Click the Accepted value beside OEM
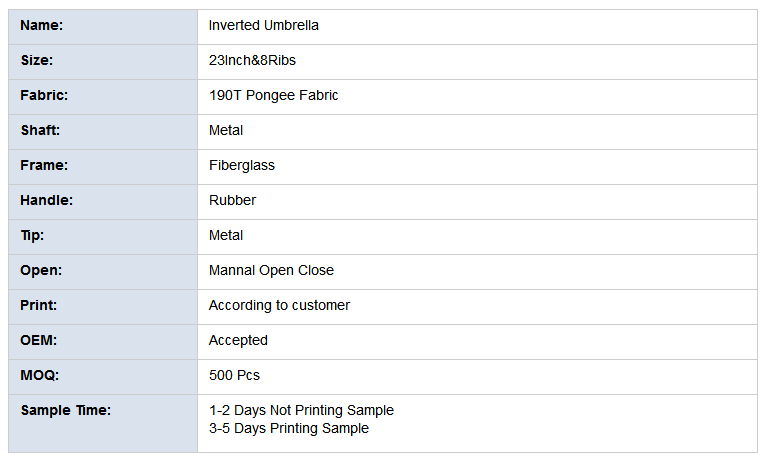This screenshot has width=765, height=461. click(238, 341)
